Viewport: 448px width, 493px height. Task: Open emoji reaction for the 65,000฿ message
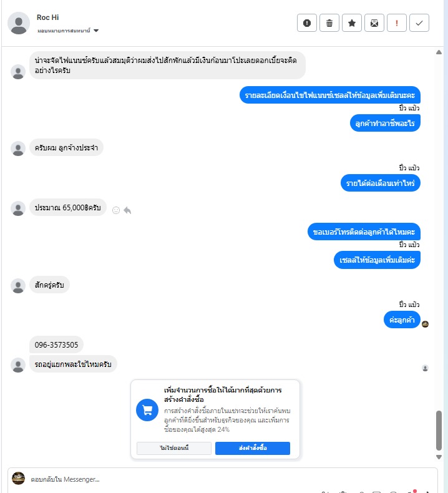pos(116,210)
